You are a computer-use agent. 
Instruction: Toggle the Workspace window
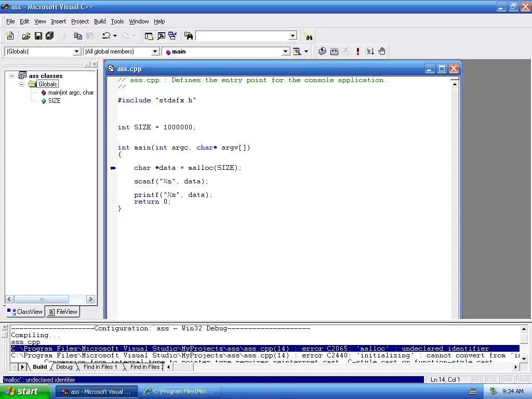(x=149, y=36)
